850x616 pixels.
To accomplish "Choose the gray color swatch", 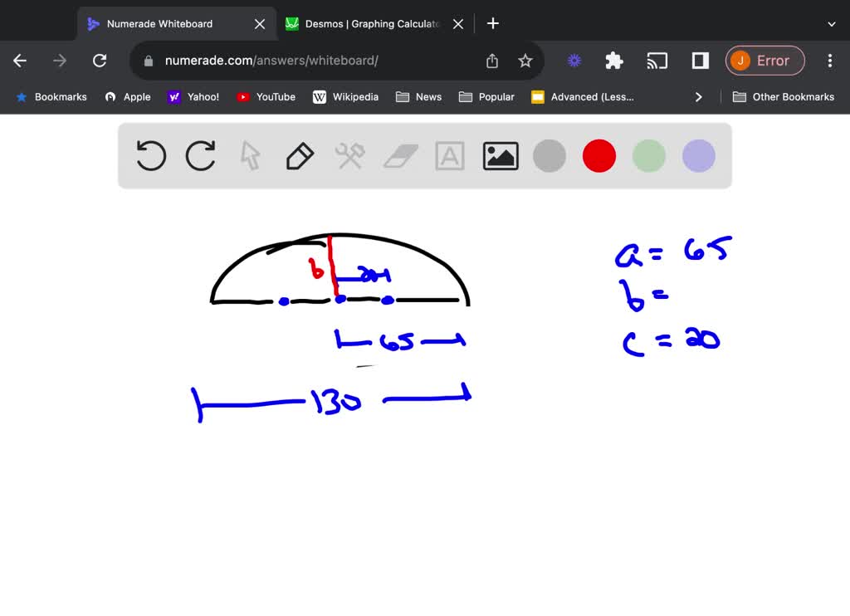I will coord(550,156).
